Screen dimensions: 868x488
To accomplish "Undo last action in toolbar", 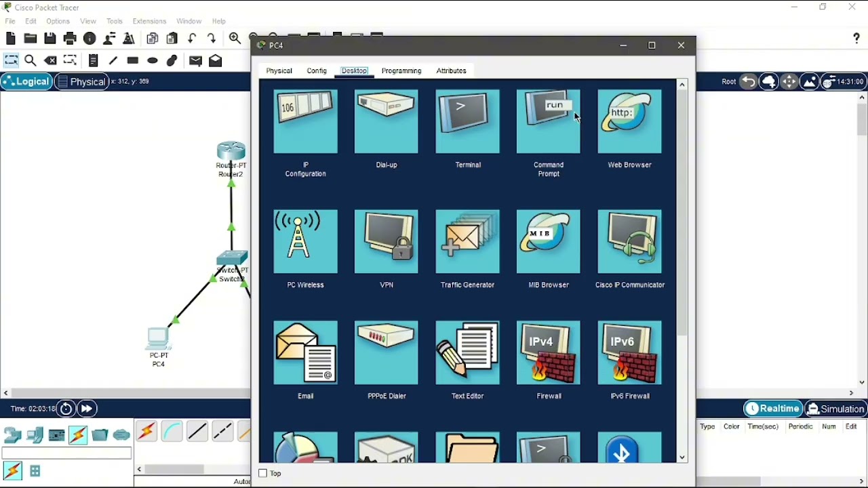I will 192,39.
